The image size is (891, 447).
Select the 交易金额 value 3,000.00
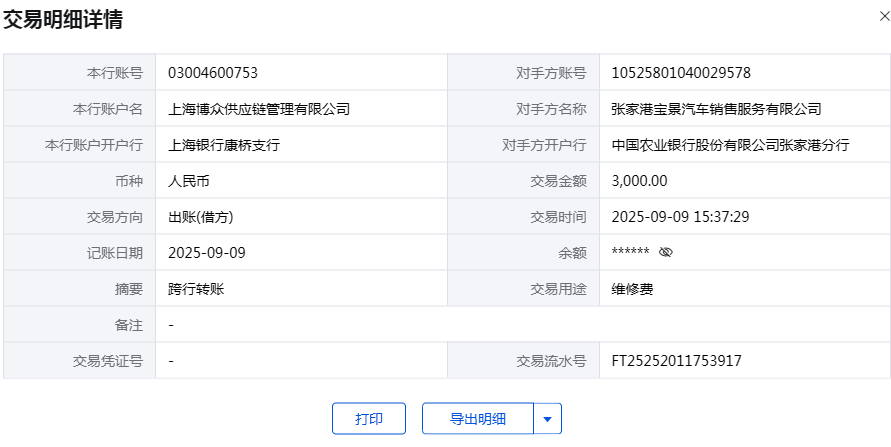[639, 181]
